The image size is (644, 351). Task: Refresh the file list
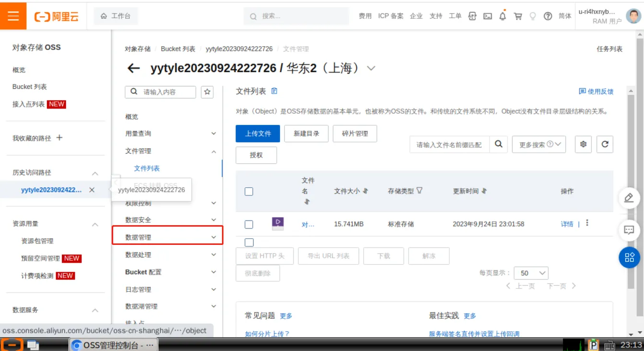point(605,144)
